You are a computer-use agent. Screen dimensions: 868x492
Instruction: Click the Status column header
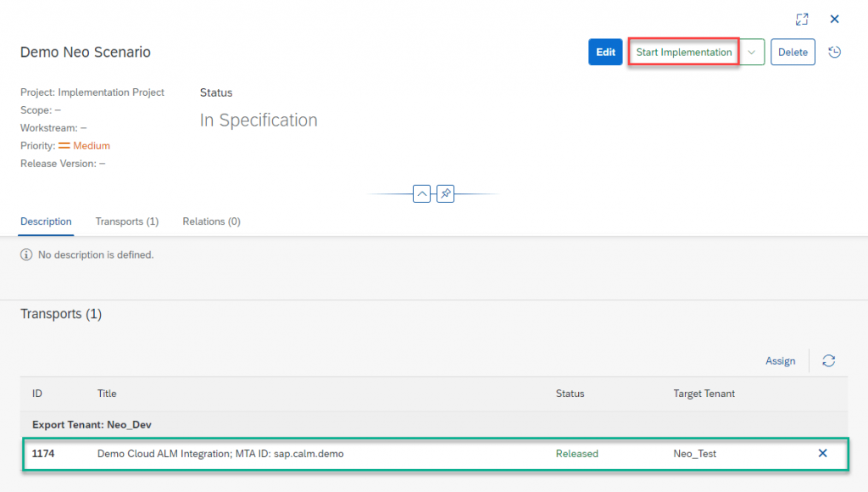(570, 394)
